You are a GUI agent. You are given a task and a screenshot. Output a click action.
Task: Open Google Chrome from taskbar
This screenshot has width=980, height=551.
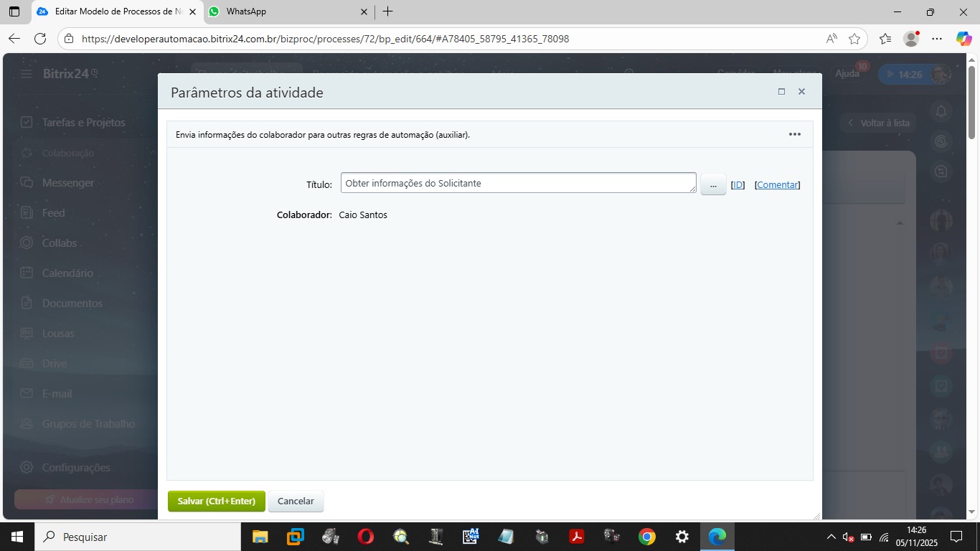tap(646, 537)
